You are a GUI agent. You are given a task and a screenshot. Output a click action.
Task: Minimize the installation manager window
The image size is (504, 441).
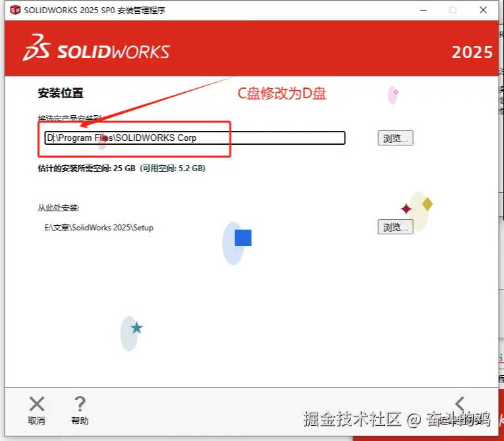point(424,11)
